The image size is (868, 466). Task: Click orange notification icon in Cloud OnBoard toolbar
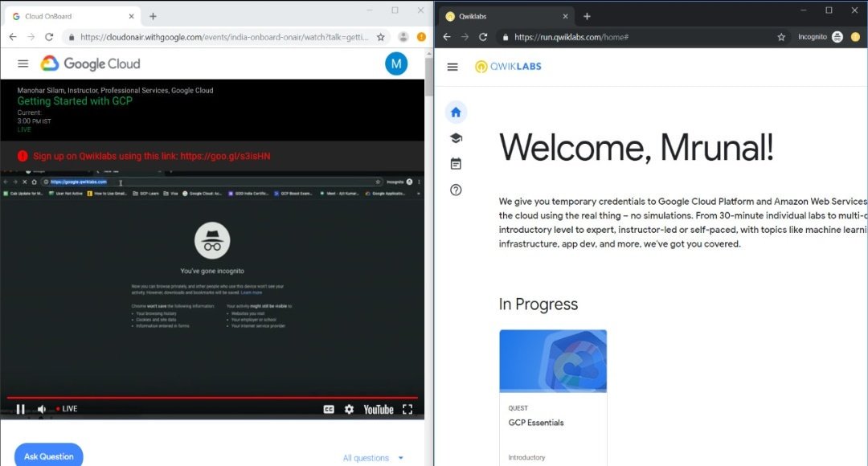click(421, 37)
